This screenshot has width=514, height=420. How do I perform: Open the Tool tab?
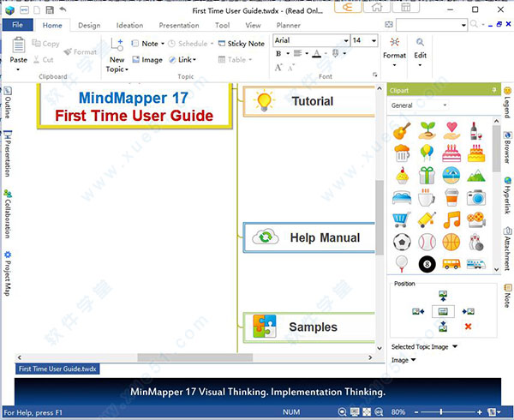pyautogui.click(x=222, y=25)
